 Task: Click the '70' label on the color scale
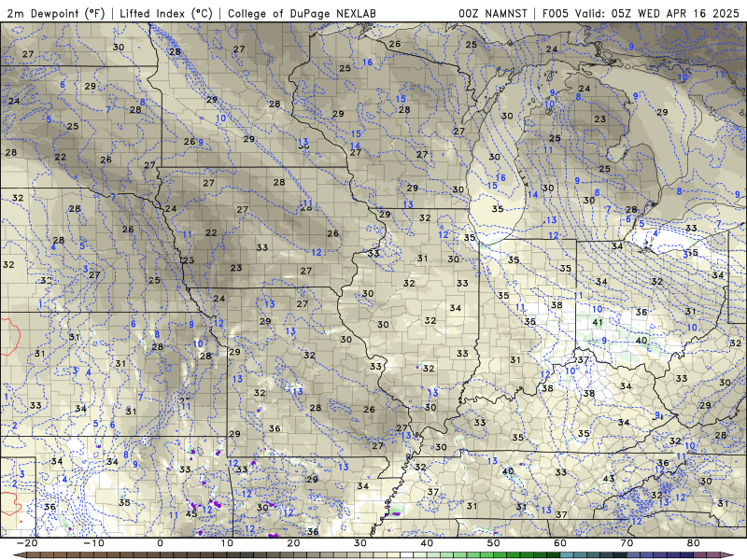pyautogui.click(x=627, y=543)
